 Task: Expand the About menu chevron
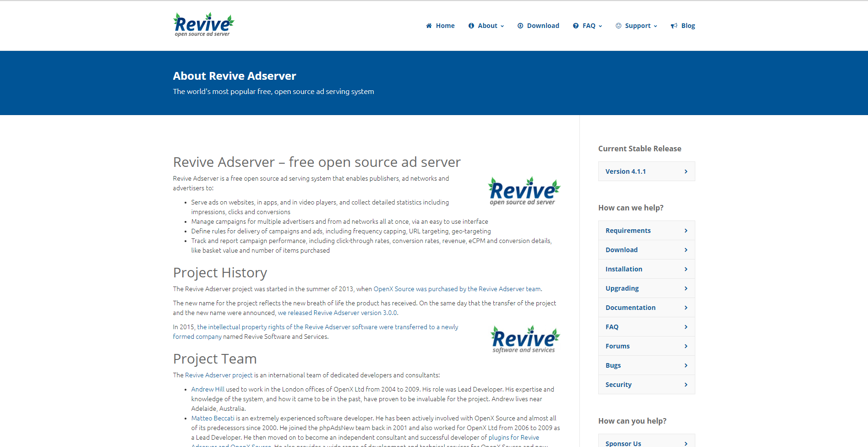coord(502,26)
